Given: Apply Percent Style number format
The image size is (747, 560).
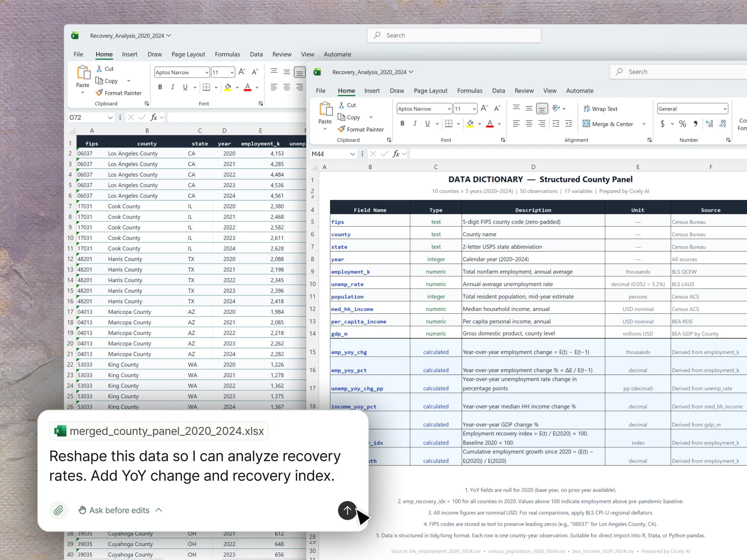Looking at the screenshot, I should pyautogui.click(x=683, y=124).
